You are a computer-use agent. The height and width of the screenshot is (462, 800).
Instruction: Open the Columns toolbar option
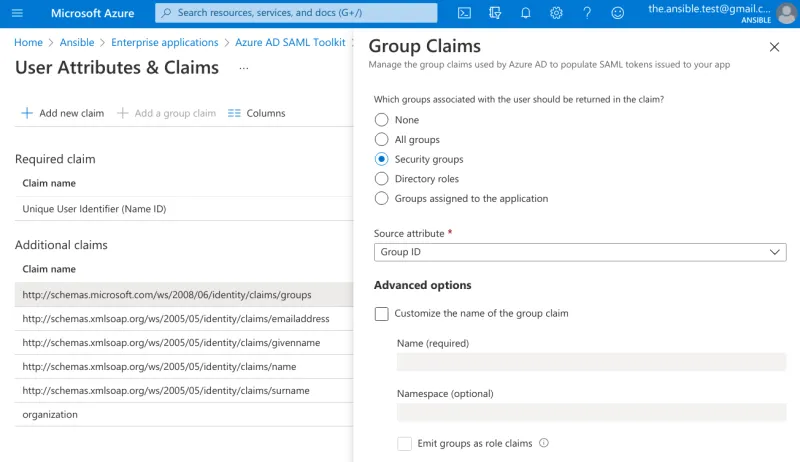(256, 113)
